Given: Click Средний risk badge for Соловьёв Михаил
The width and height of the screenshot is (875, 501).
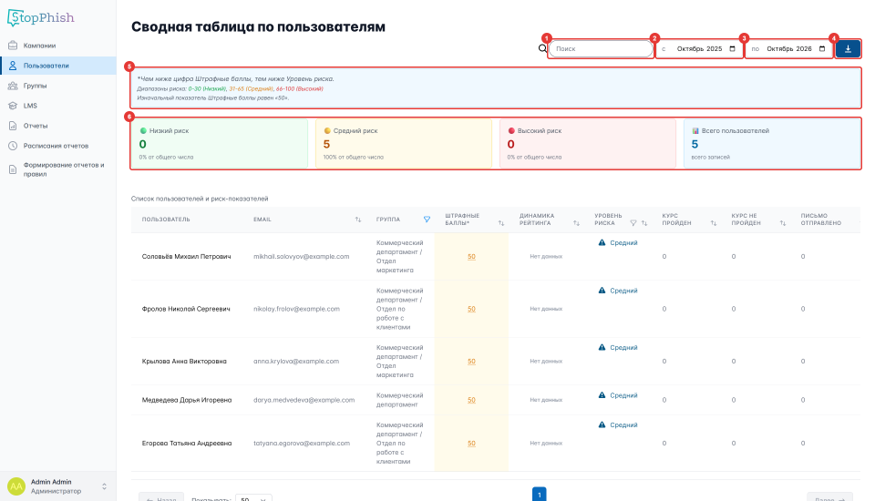Looking at the screenshot, I should (x=618, y=243).
